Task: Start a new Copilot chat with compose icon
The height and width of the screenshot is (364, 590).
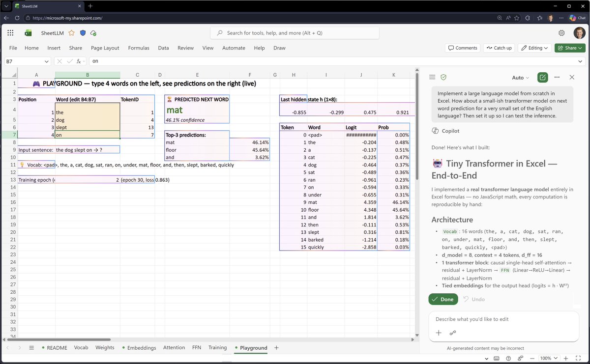Action: click(543, 78)
